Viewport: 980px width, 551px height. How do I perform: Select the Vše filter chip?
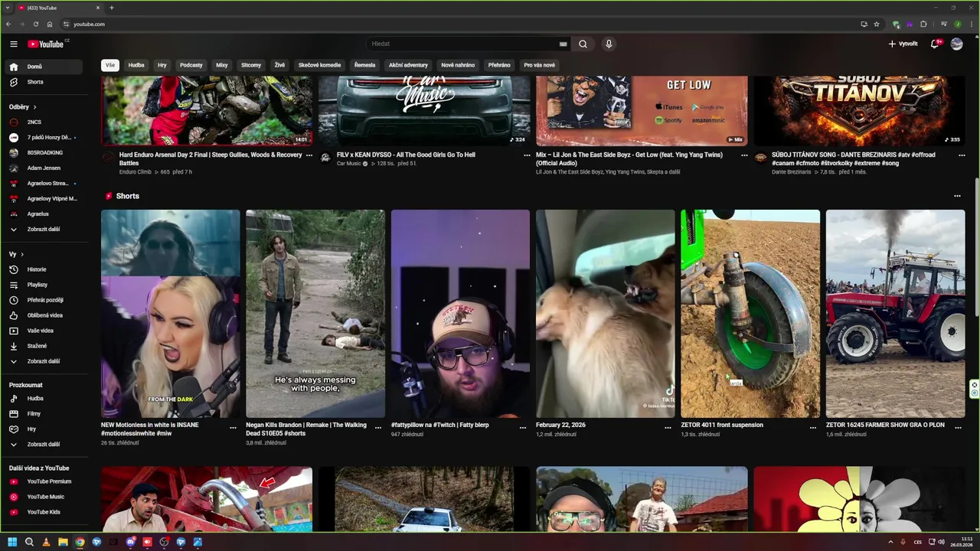point(110,65)
